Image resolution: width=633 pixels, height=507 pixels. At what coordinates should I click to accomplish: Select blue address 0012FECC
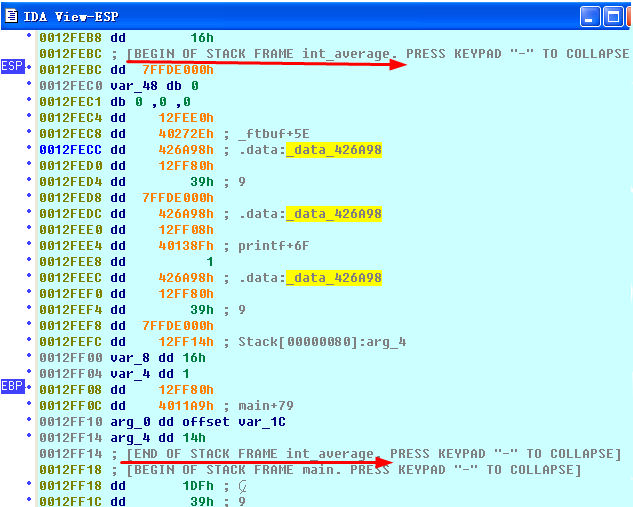[70, 150]
